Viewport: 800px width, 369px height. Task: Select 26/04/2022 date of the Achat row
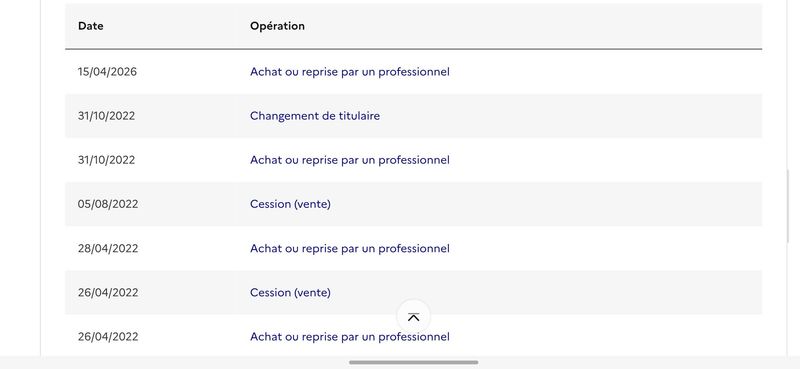108,337
